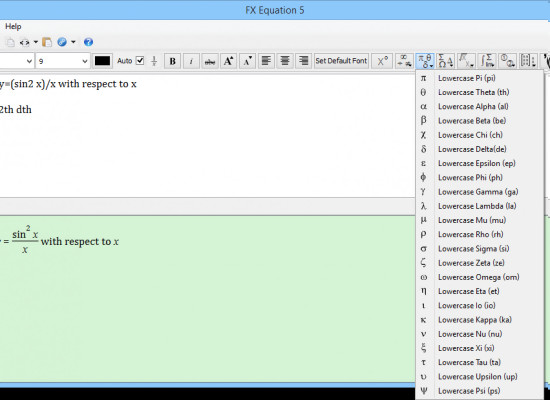Click the greyed copy page icon

coord(11,42)
